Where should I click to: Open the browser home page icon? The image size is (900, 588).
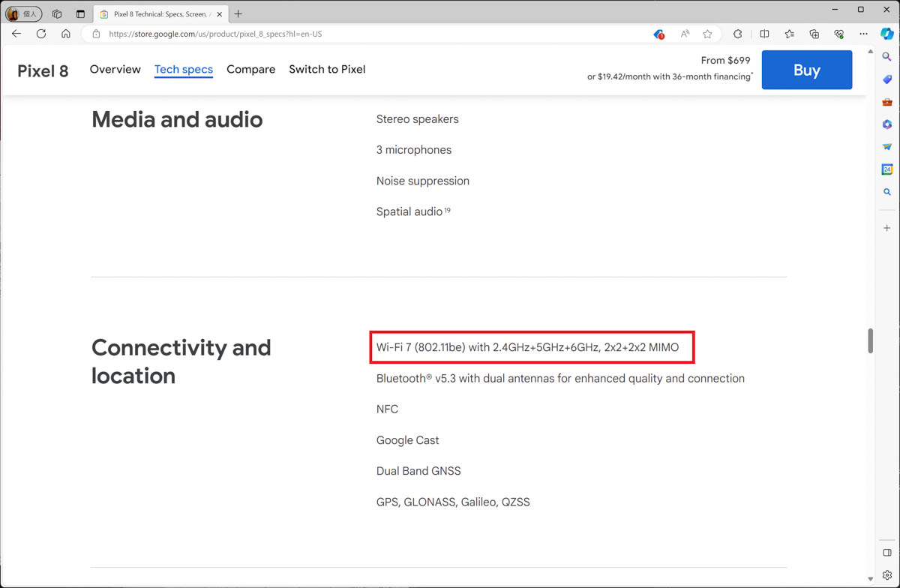click(66, 34)
